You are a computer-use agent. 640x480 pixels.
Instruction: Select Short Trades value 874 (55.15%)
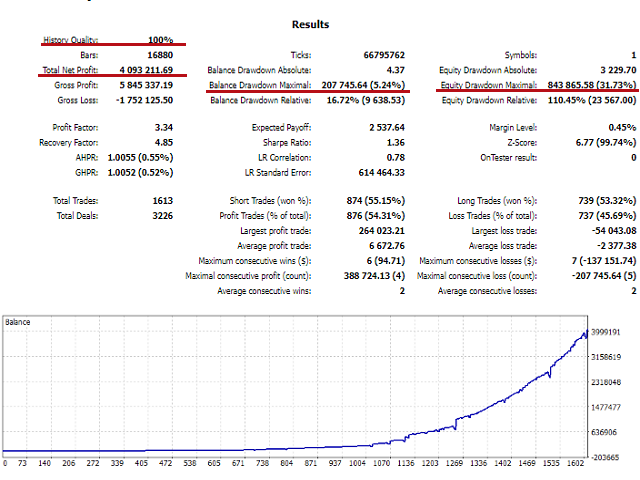coord(376,201)
